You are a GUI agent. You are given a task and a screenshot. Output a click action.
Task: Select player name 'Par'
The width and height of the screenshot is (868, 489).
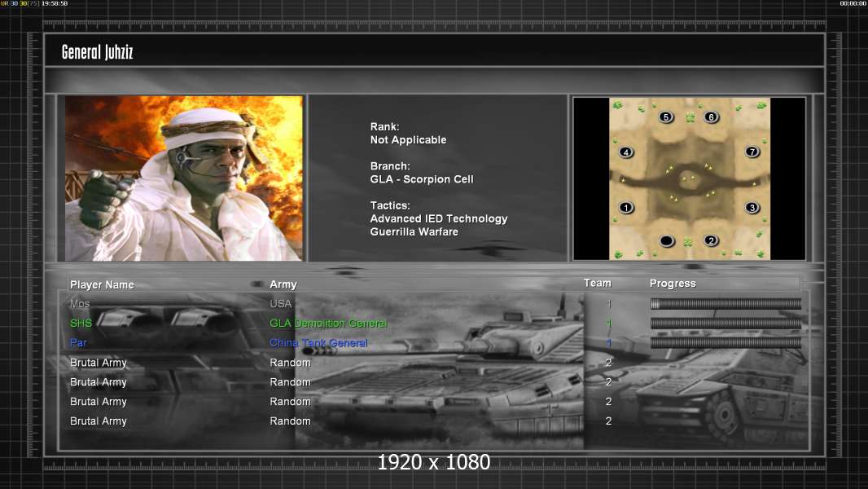[78, 343]
